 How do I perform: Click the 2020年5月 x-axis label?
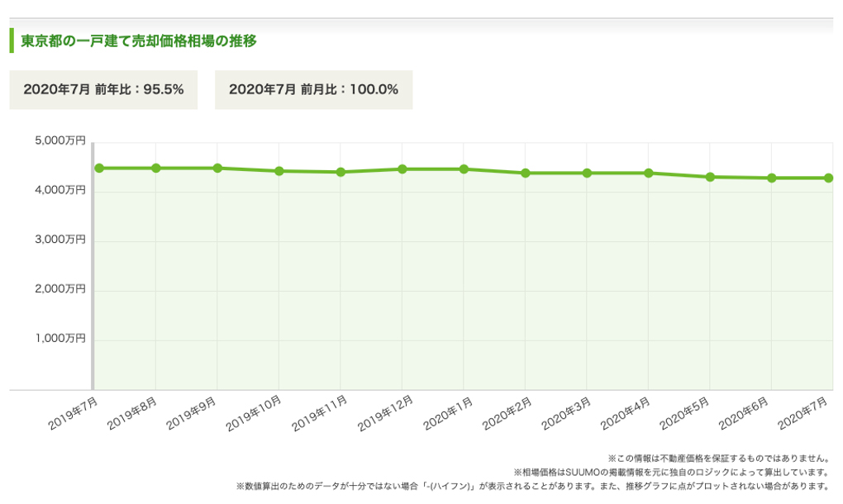coord(685,414)
